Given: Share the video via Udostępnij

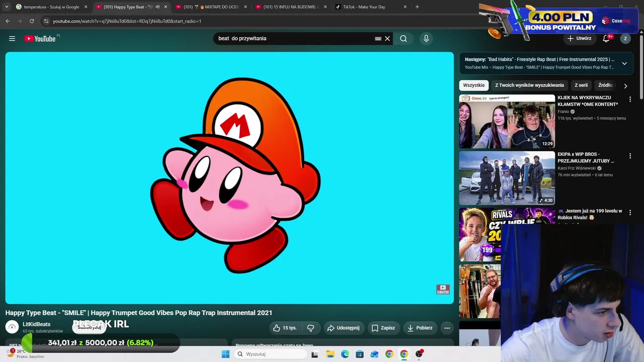Looking at the screenshot, I should click(343, 328).
